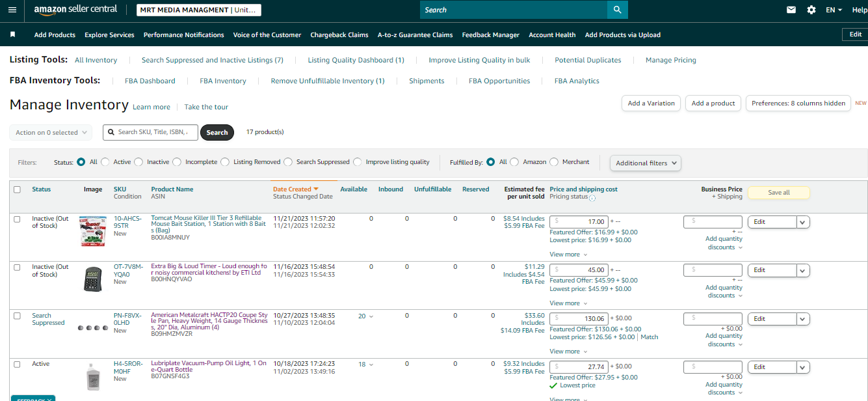Click in the Search SKU, Title, ISBN field

[x=151, y=132]
